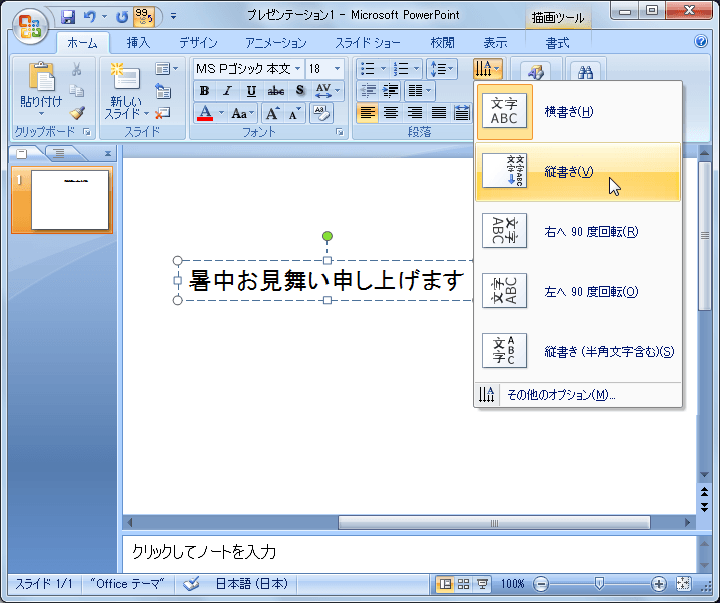Toggle the text direction dropdown button
Viewport: 720px width, 603px height.
487,69
